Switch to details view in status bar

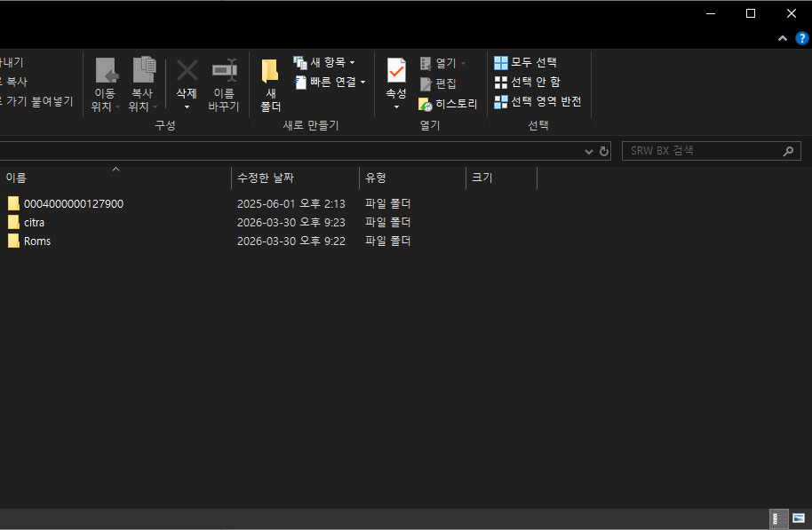pyautogui.click(x=776, y=518)
